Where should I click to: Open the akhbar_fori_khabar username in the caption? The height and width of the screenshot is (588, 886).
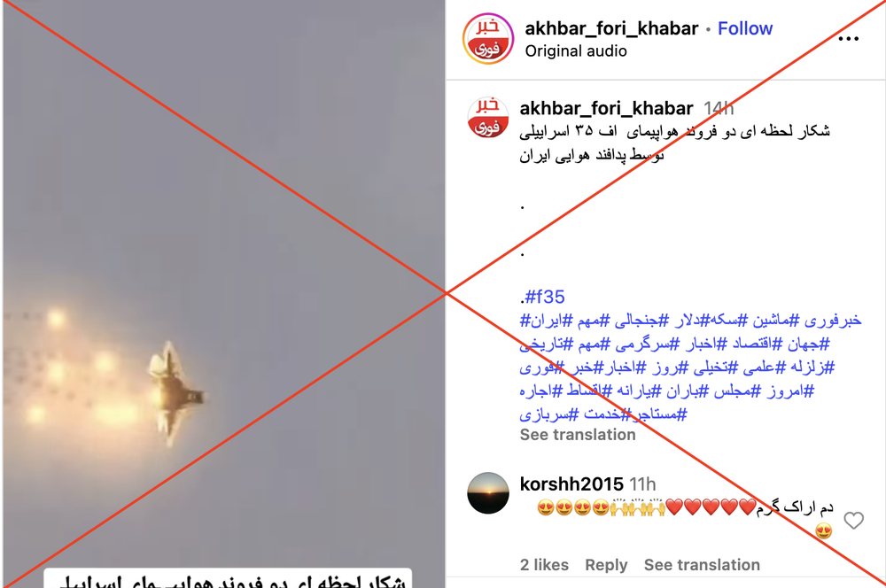(606, 108)
